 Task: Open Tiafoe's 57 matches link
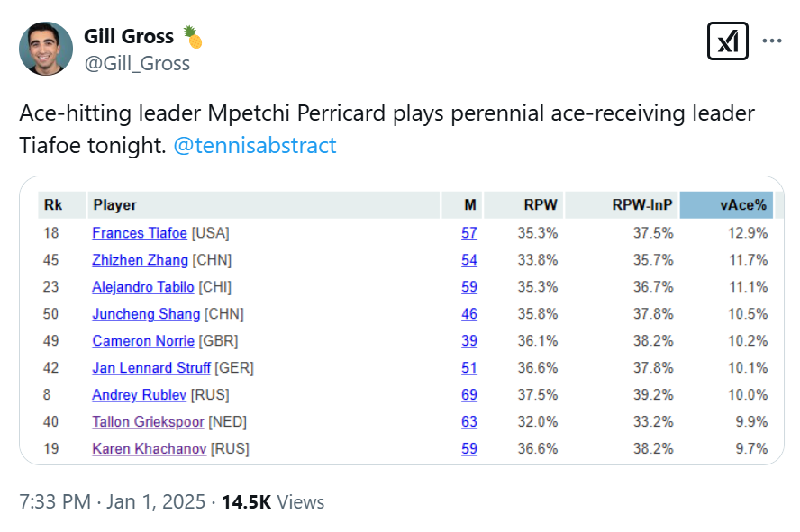click(x=468, y=233)
